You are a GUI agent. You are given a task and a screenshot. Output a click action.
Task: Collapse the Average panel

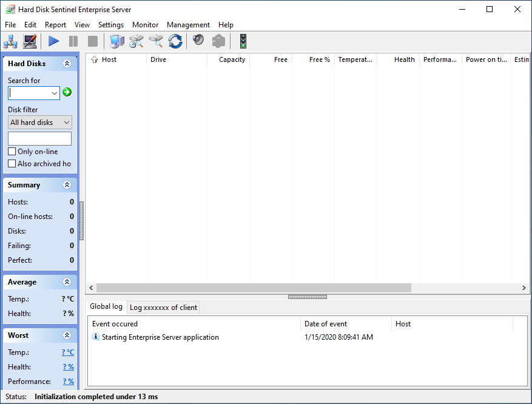67,281
